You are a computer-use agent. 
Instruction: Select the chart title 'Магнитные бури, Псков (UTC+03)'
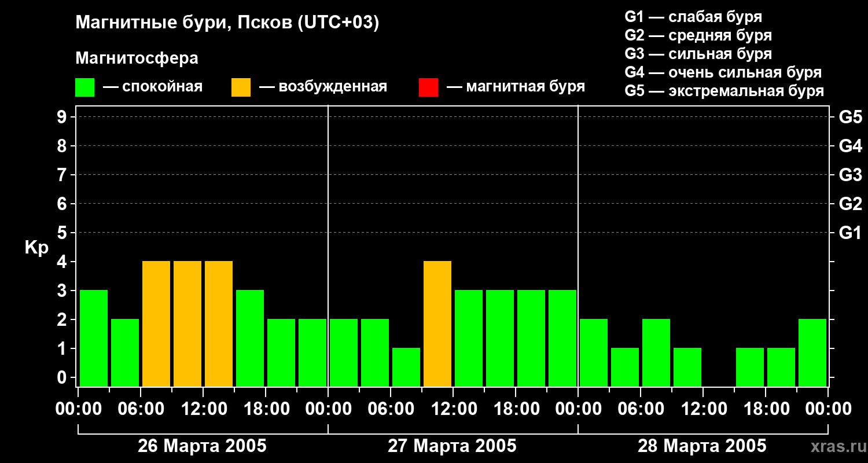point(227,23)
